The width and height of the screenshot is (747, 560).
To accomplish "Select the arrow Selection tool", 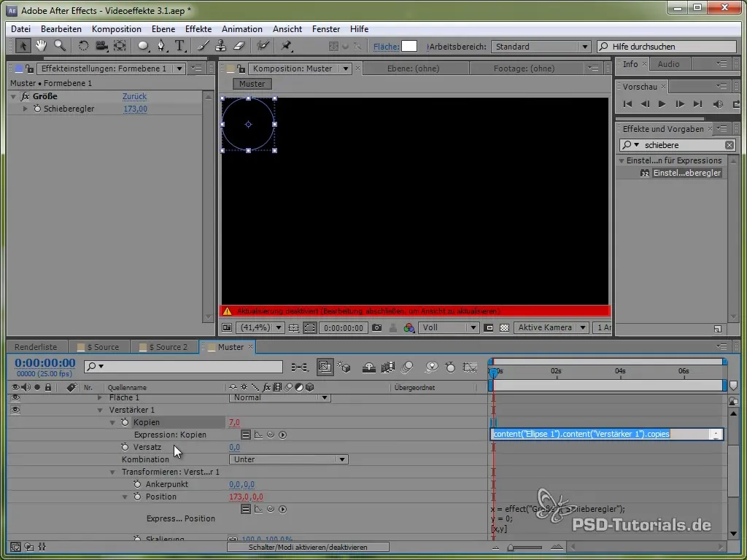I will (x=22, y=46).
